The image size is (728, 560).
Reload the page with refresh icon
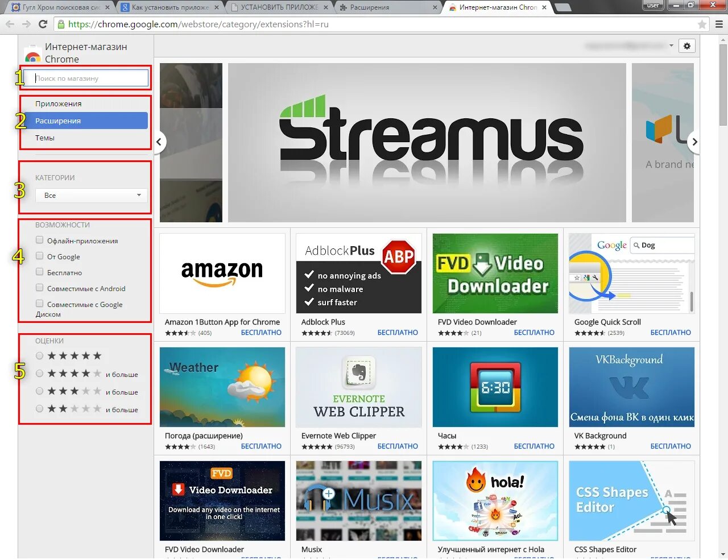click(x=43, y=24)
